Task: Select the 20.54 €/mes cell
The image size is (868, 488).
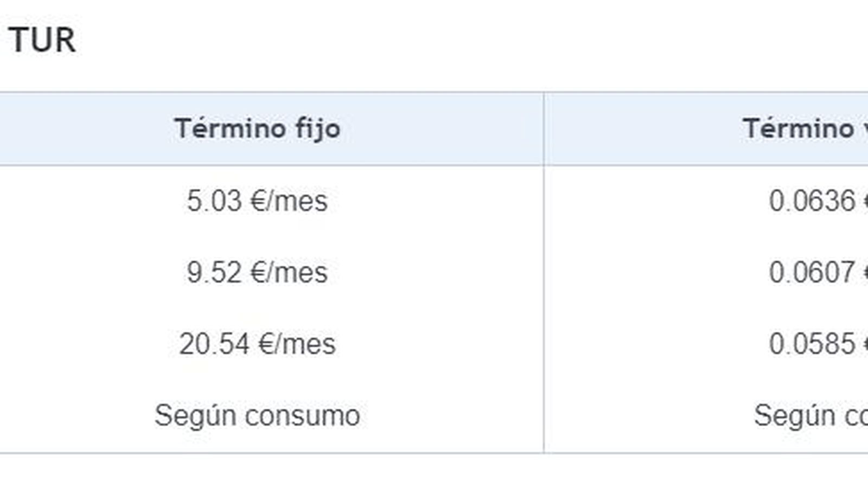Action: click(x=257, y=344)
